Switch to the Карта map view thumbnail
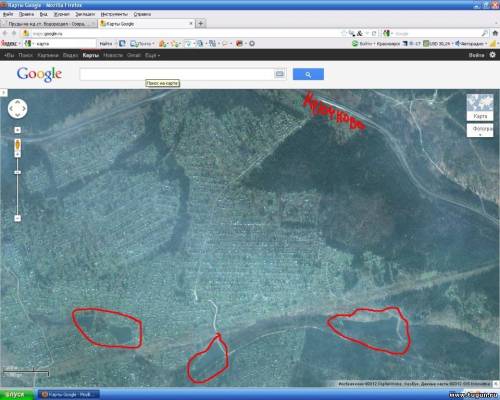Screen dimensions: 500x400 pos(480,107)
